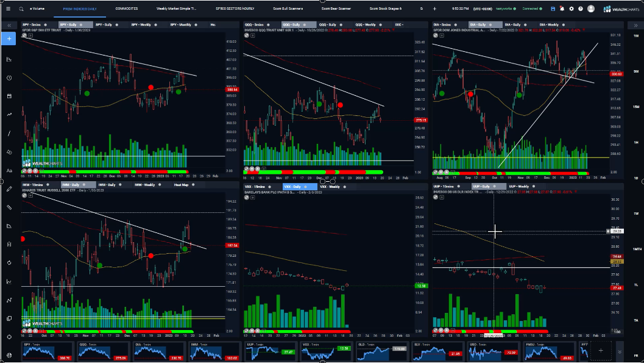Open the clock history icon in sidebar
644x363 pixels.
(9, 77)
